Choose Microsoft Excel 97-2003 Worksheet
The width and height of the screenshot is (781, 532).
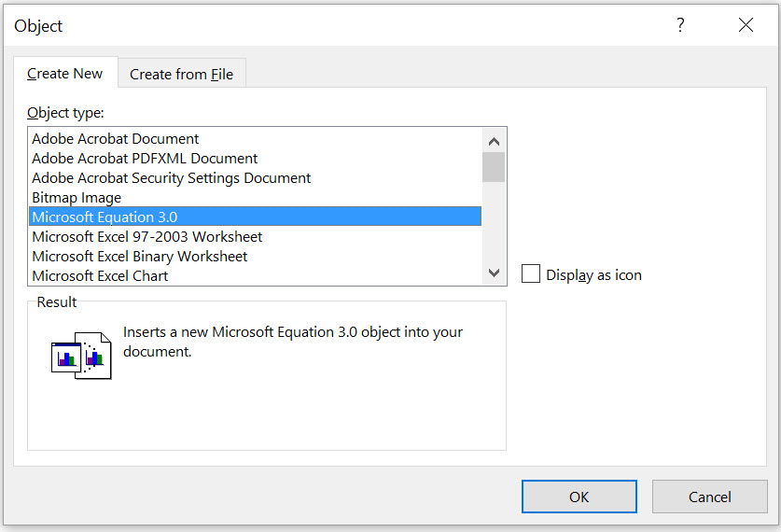pyautogui.click(x=255, y=237)
